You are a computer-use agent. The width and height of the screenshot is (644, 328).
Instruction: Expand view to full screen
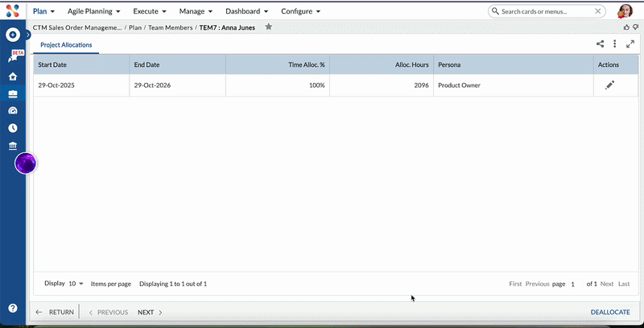click(x=630, y=44)
